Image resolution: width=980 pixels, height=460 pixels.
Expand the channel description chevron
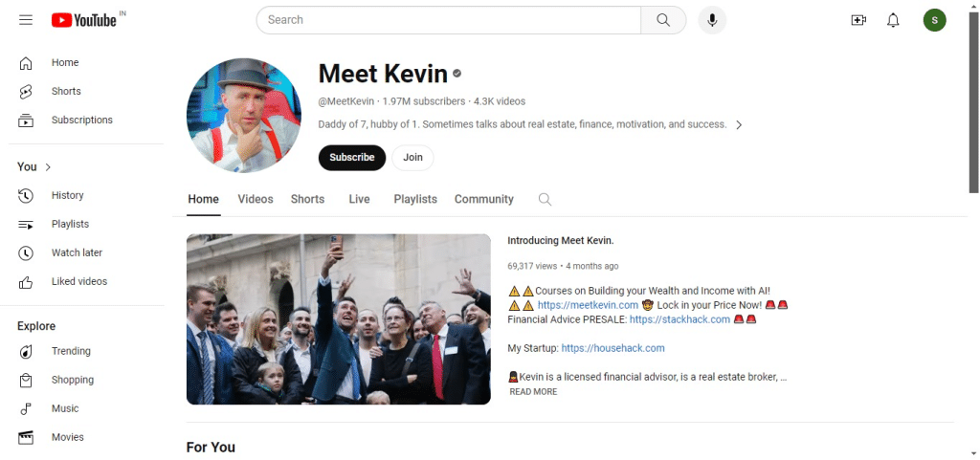point(739,125)
